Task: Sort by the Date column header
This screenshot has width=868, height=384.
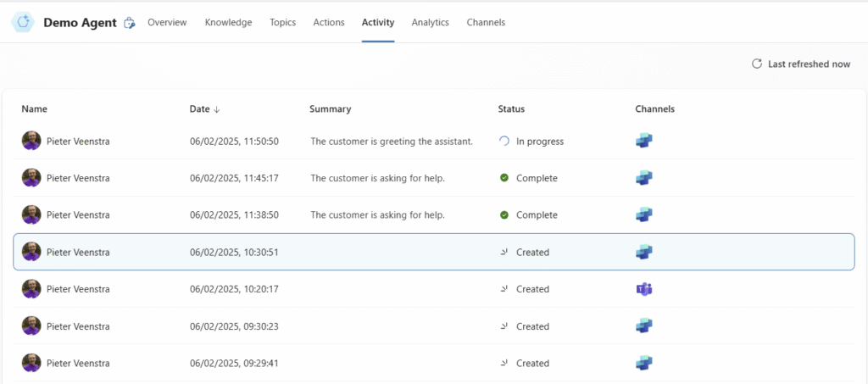Action: click(199, 109)
